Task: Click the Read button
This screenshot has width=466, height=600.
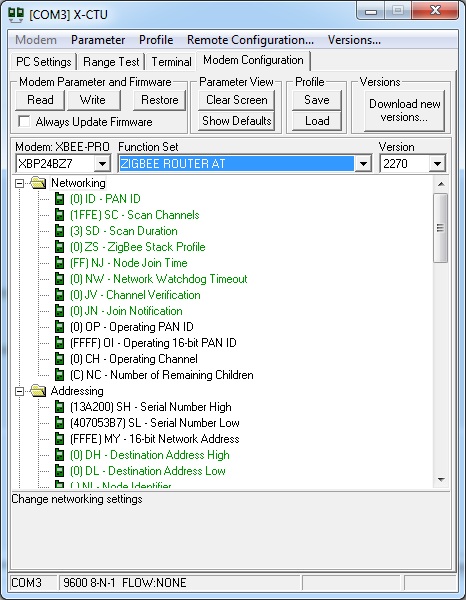Action: point(40,100)
